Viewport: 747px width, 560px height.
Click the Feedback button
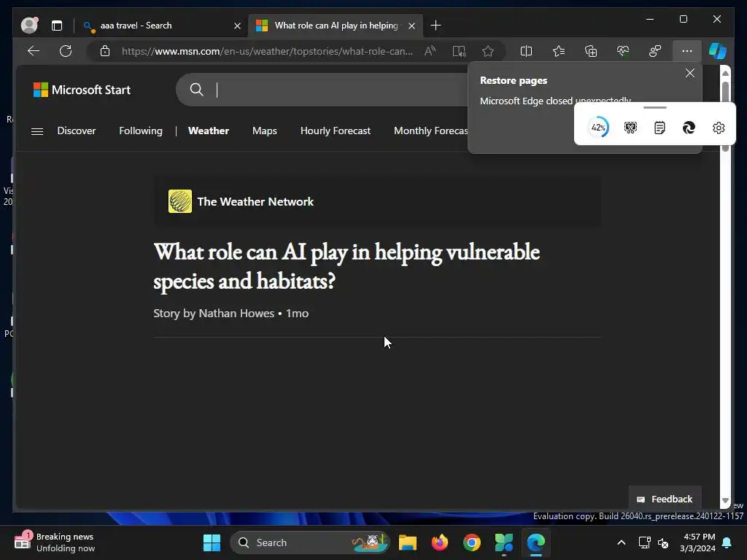click(x=665, y=499)
